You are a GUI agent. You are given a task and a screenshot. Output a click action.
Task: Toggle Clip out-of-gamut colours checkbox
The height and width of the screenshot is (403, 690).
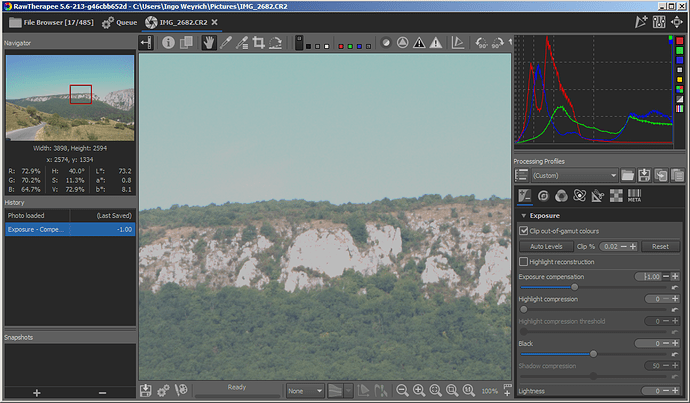(524, 231)
